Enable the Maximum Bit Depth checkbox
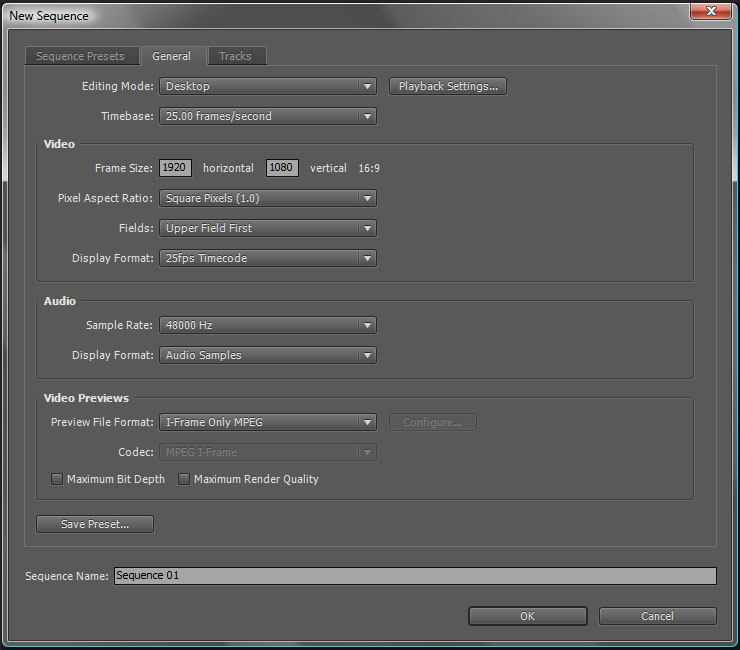 tap(57, 480)
